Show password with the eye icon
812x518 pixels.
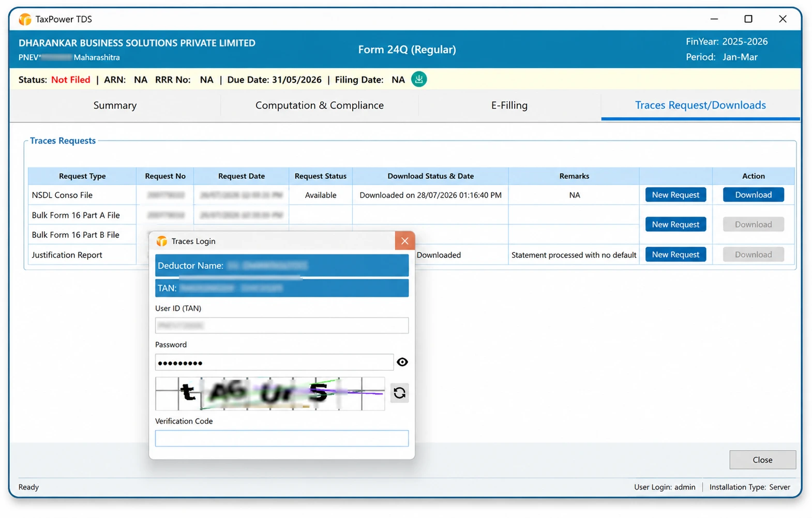402,362
